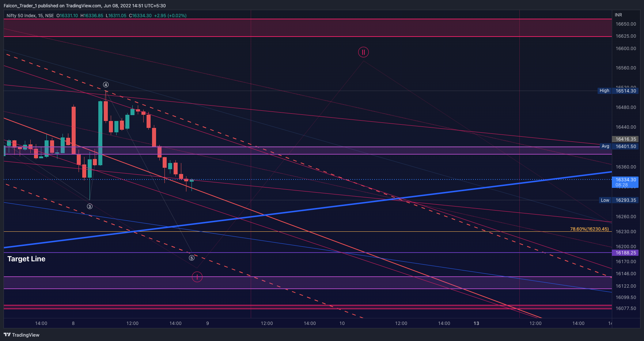
Task: Click the 16077.50 price axis label
Action: pyautogui.click(x=626, y=308)
